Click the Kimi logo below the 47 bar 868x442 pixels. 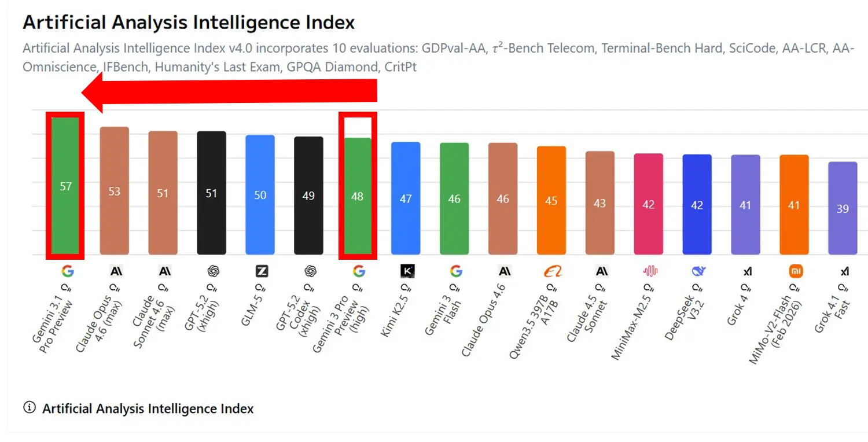click(x=407, y=271)
